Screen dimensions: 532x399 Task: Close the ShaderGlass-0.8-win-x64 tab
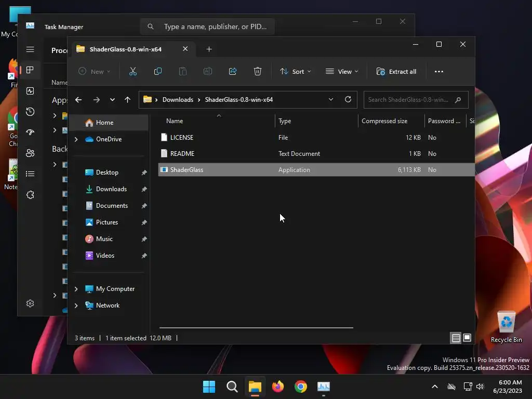click(185, 49)
